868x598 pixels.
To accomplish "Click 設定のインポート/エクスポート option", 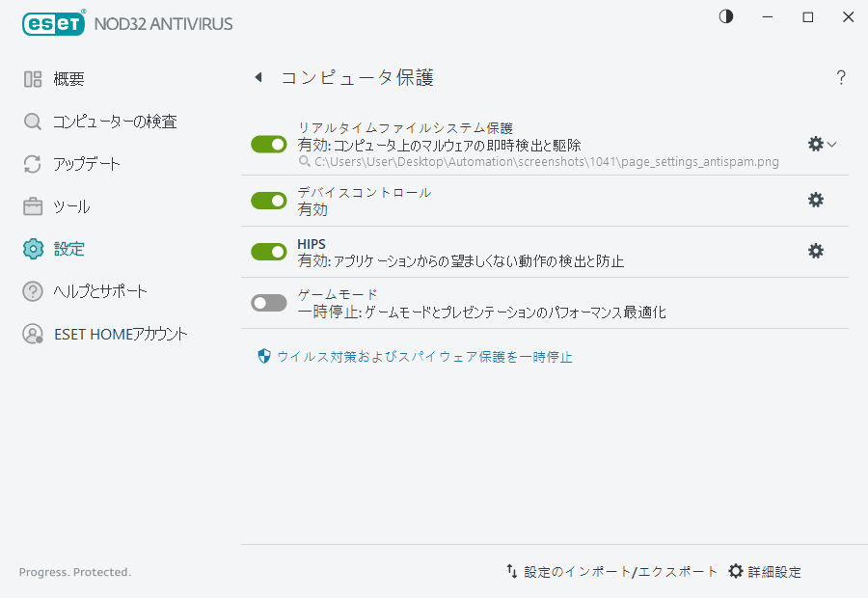I will point(613,571).
